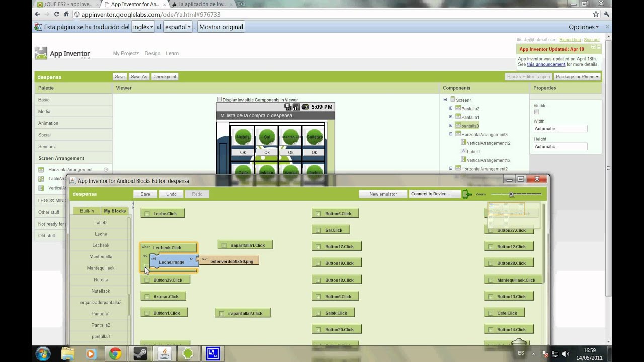Image resolution: width=644 pixels, height=362 pixels.
Task: Open the español language dropdown
Action: (178, 27)
